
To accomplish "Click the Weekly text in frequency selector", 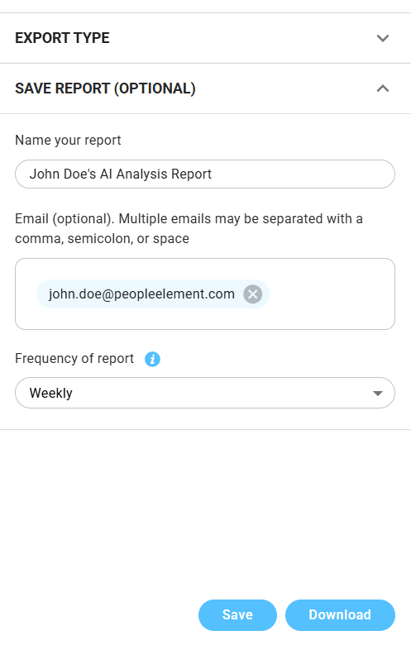I will click(x=51, y=393).
